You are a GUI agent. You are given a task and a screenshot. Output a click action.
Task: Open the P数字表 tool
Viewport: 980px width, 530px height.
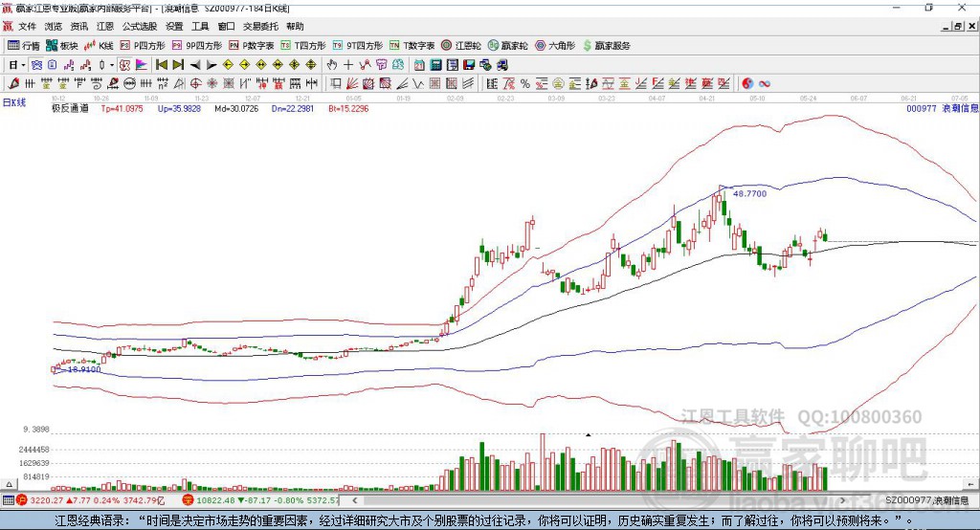click(252, 46)
